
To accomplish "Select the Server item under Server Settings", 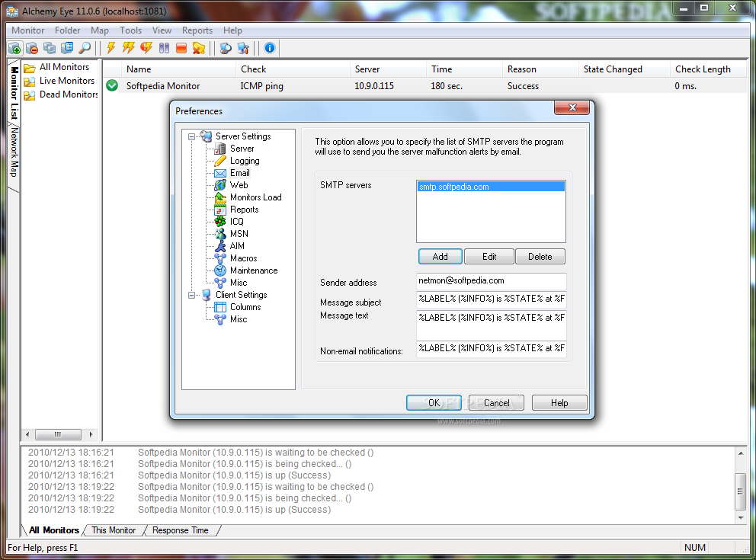I will tap(242, 149).
